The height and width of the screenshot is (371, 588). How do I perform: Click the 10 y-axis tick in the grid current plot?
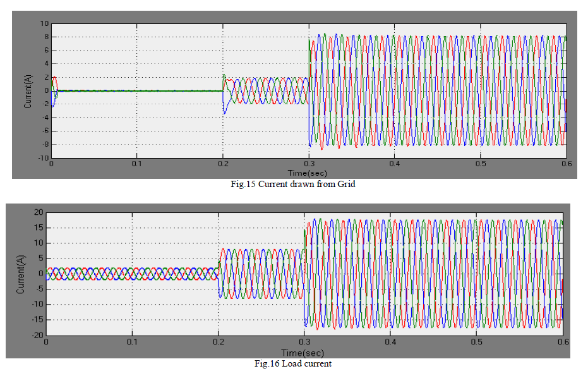click(x=44, y=23)
